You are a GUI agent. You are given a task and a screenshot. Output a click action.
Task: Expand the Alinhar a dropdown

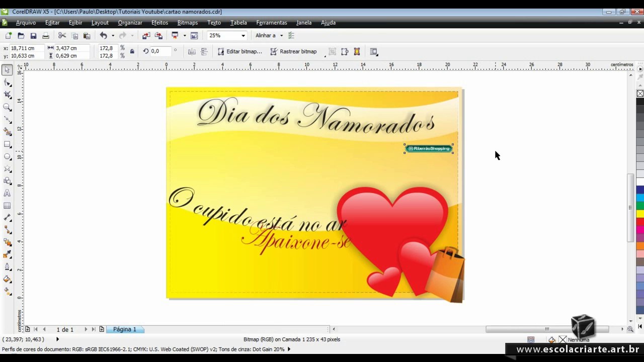[281, 36]
